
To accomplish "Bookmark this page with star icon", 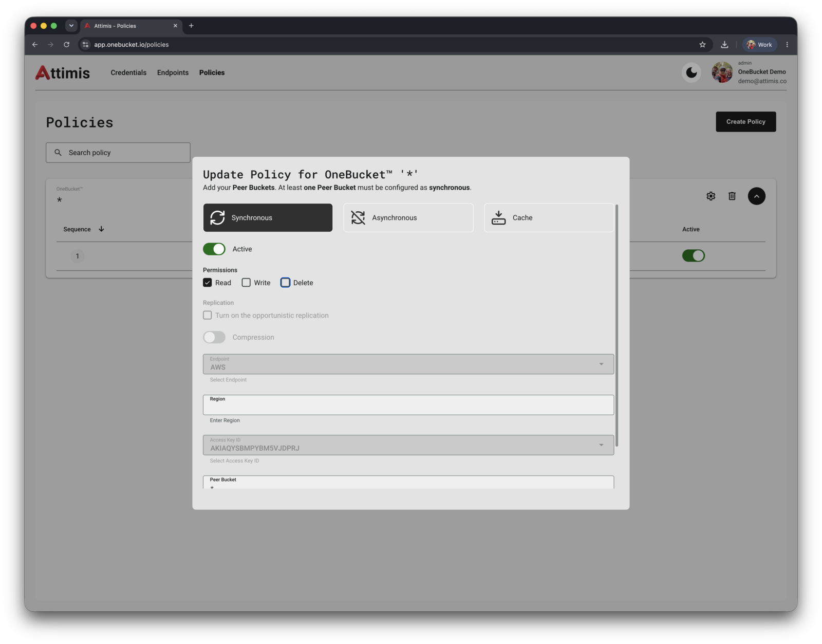I will pos(702,45).
